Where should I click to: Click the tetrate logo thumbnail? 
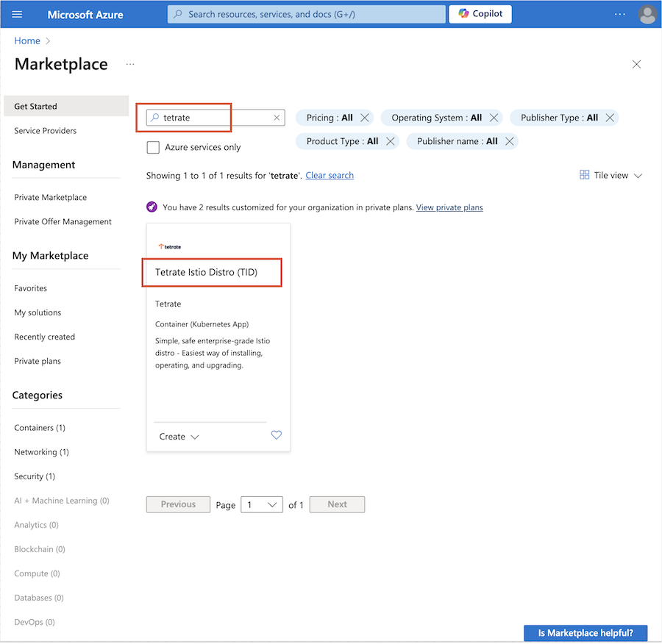coord(170,247)
